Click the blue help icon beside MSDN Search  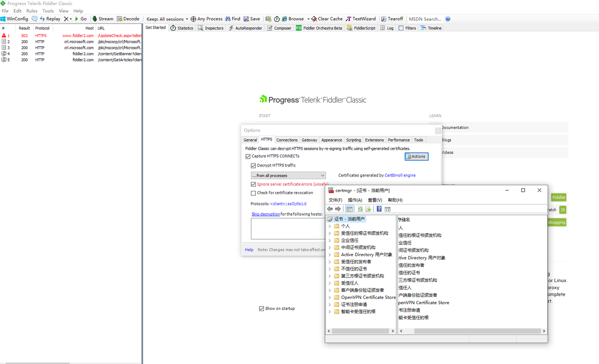coord(448,19)
